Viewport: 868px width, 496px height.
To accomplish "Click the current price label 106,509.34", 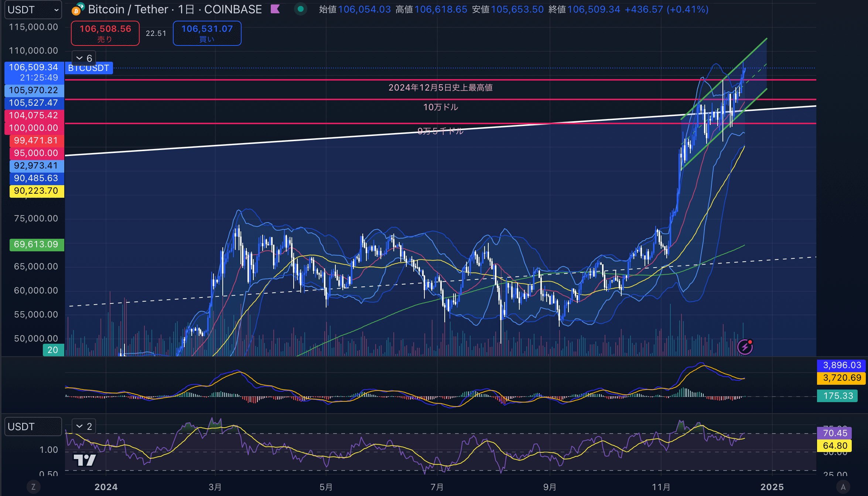I will [34, 72].
